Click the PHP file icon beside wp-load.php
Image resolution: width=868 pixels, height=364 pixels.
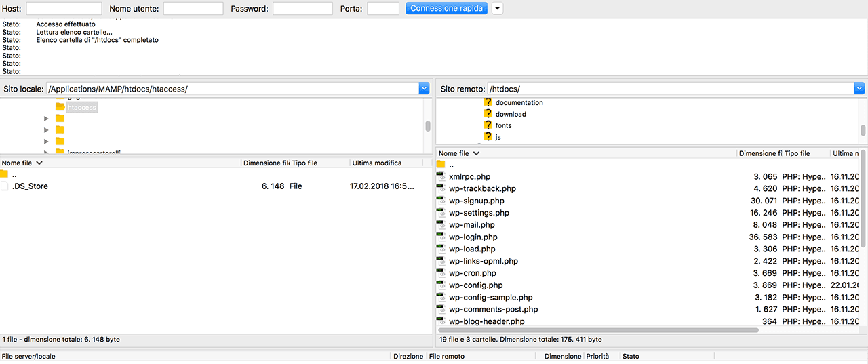(x=441, y=249)
